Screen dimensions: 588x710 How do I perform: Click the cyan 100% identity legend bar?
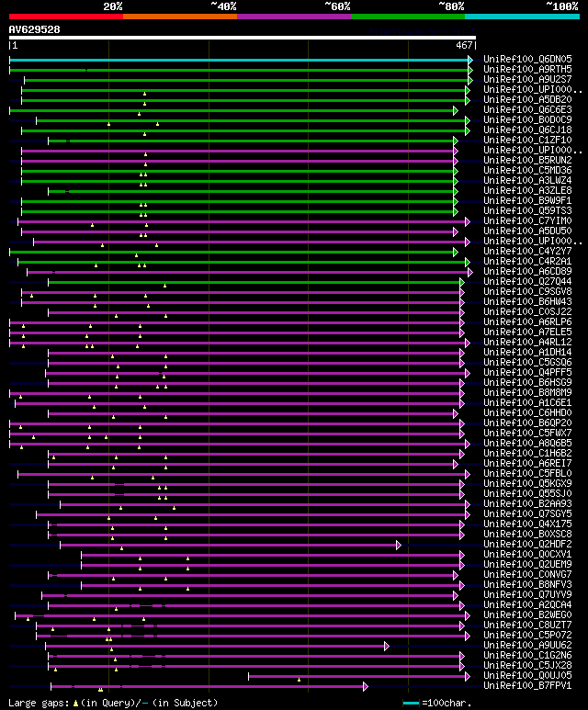tap(522, 17)
